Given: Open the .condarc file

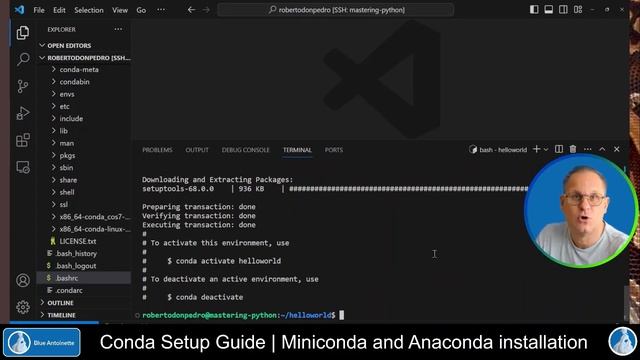Looking at the screenshot, I should 84,290.
